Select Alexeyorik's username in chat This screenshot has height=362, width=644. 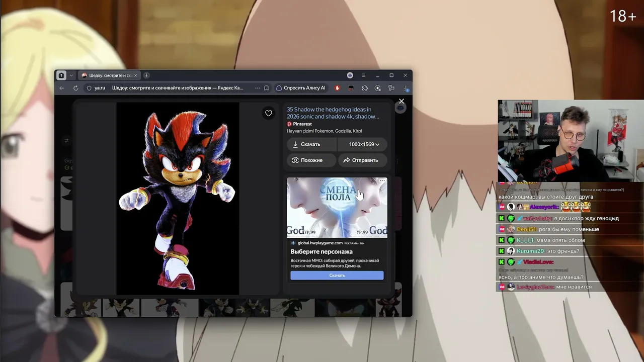point(544,207)
